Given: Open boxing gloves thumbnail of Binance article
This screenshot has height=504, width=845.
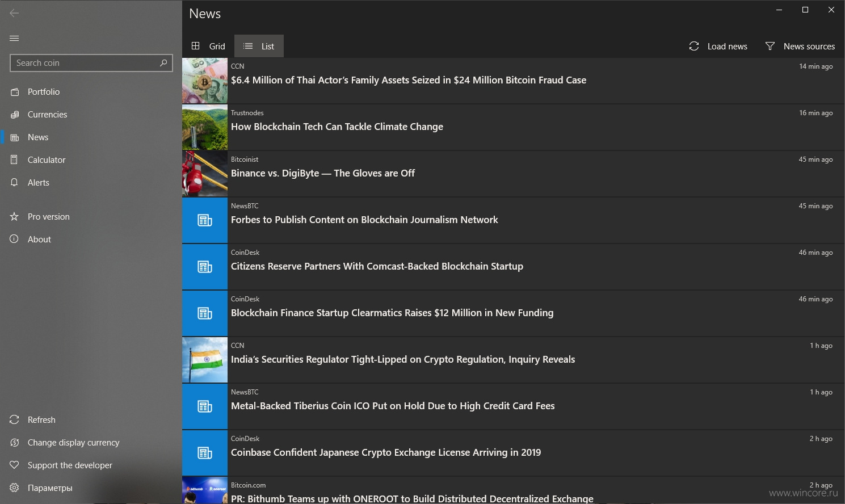Looking at the screenshot, I should pos(205,174).
